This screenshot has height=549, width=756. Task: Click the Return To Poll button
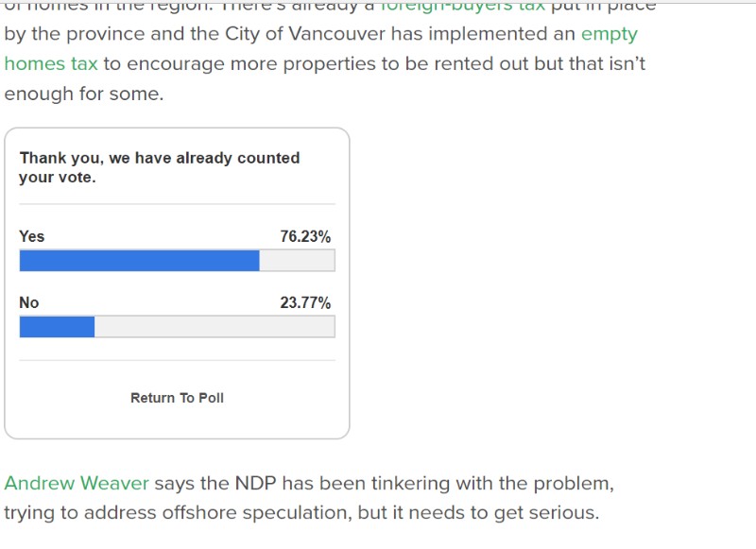coord(177,398)
